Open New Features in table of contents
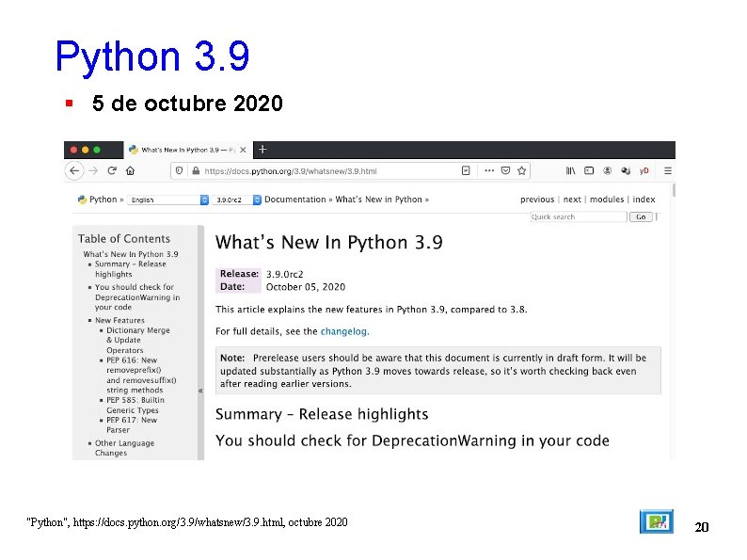 [x=119, y=320]
